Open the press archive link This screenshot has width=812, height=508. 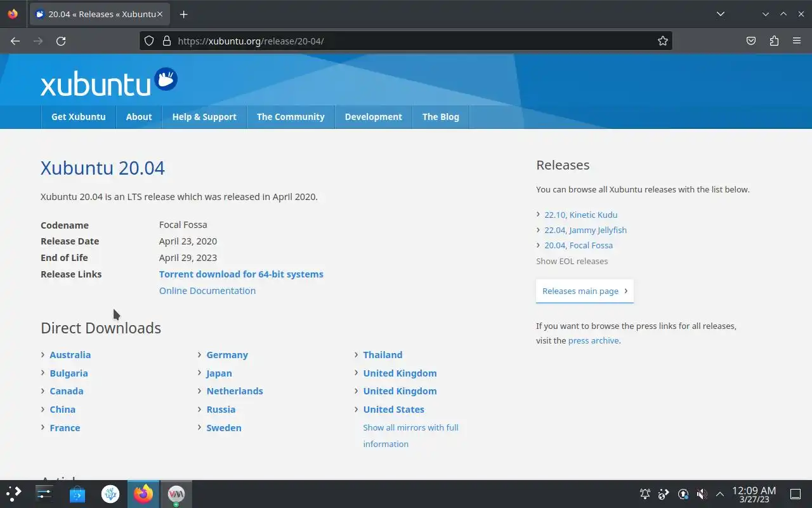click(x=593, y=341)
